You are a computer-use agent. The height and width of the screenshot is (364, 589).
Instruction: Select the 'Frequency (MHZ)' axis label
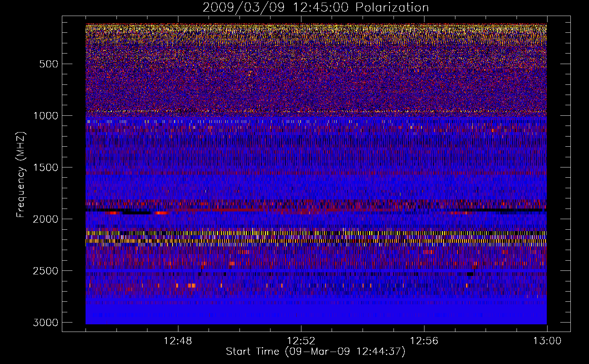pos(21,175)
